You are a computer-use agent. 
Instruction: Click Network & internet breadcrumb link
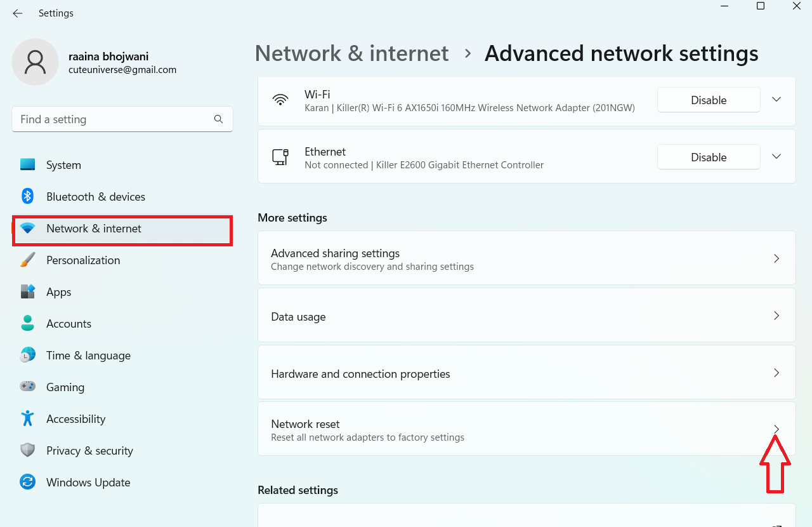(x=351, y=53)
